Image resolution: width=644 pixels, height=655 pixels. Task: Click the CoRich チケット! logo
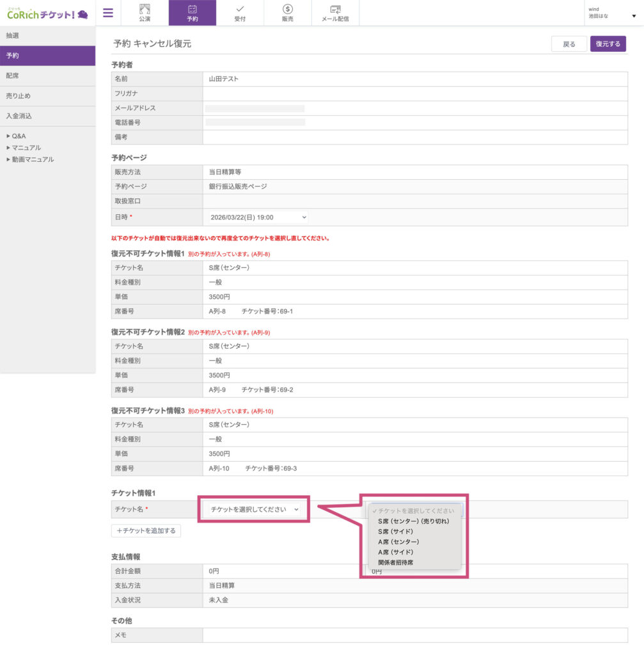point(47,13)
